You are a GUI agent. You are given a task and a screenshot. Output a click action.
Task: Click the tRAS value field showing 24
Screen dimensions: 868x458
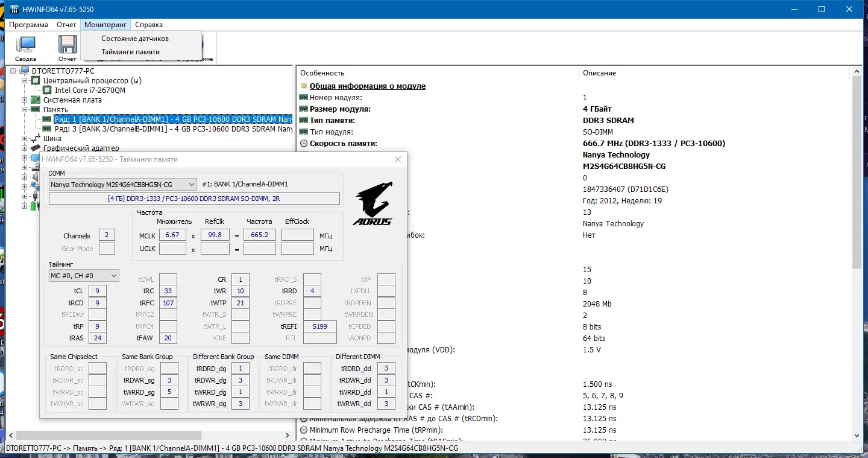point(97,338)
